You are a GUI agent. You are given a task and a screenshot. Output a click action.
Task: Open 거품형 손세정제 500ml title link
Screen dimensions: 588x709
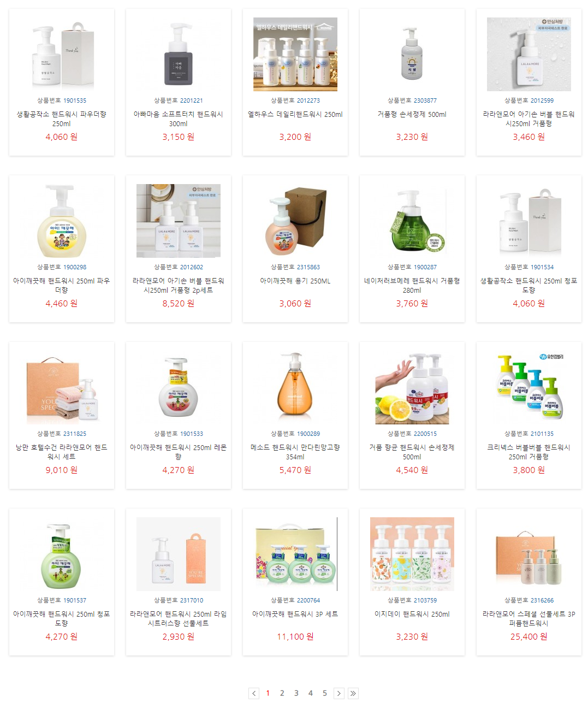tap(412, 115)
